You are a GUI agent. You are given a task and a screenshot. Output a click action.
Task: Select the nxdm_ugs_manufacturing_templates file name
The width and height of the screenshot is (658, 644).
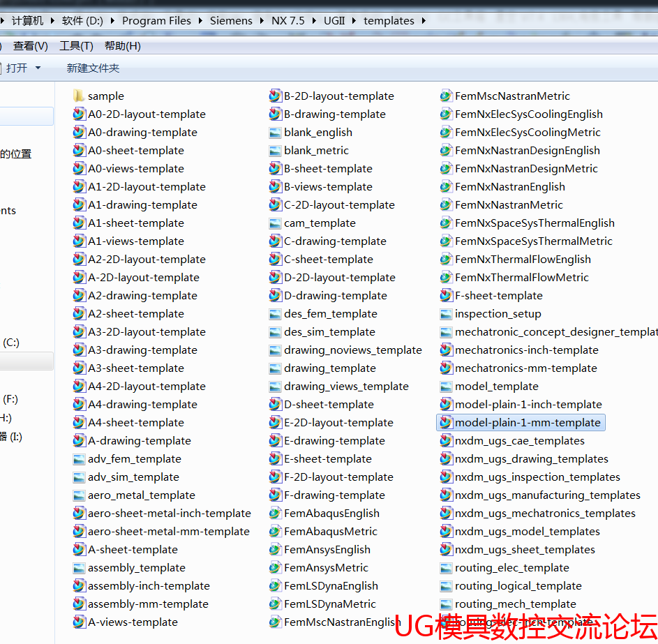tap(548, 495)
